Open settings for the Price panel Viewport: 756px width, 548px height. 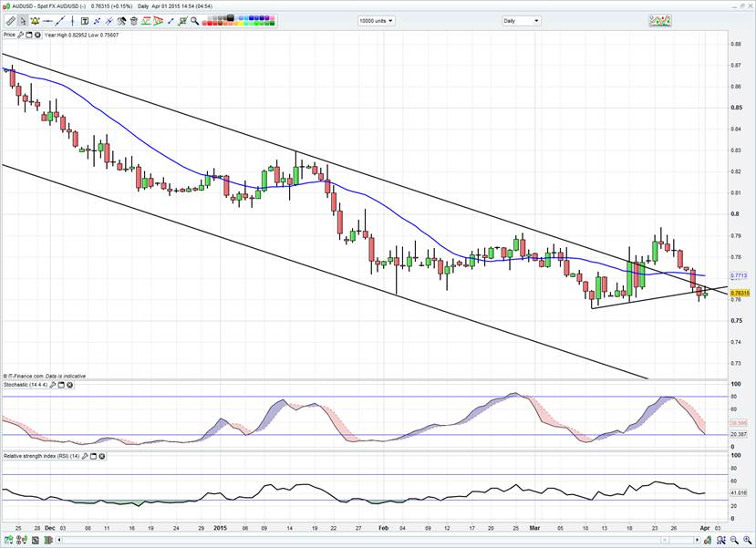pos(22,35)
